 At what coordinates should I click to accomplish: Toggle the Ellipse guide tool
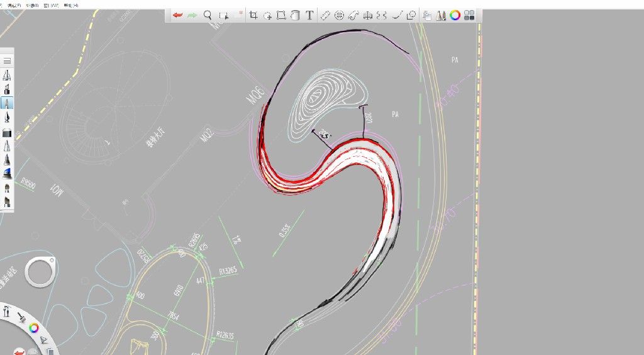coord(339,16)
